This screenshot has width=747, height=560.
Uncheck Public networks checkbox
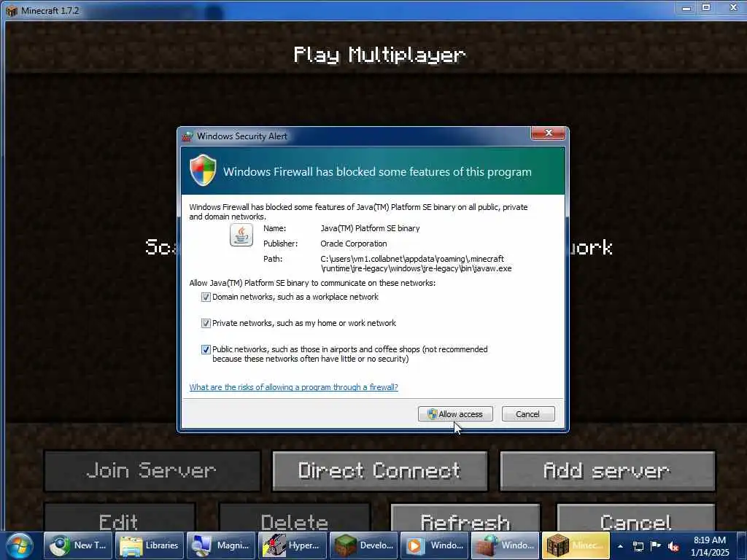[x=206, y=349]
